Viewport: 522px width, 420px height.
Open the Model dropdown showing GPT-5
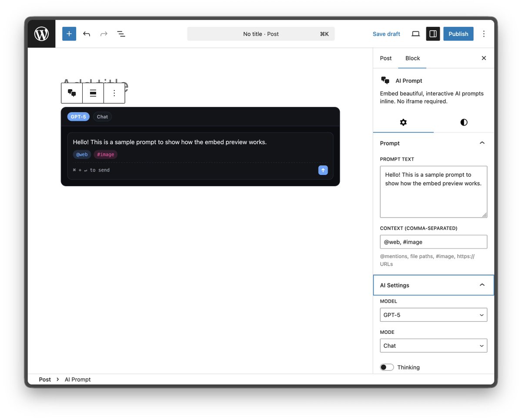pos(433,315)
